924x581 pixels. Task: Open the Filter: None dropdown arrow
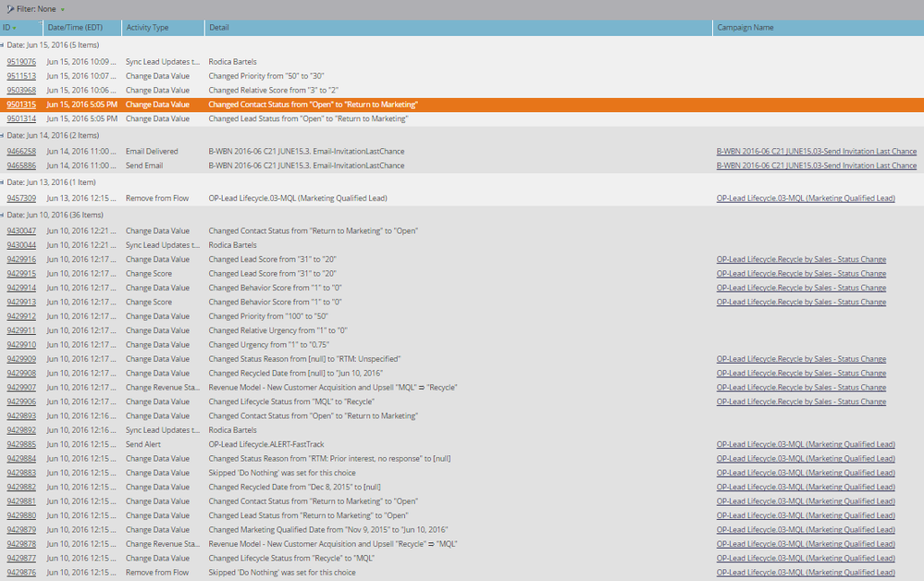click(63, 9)
